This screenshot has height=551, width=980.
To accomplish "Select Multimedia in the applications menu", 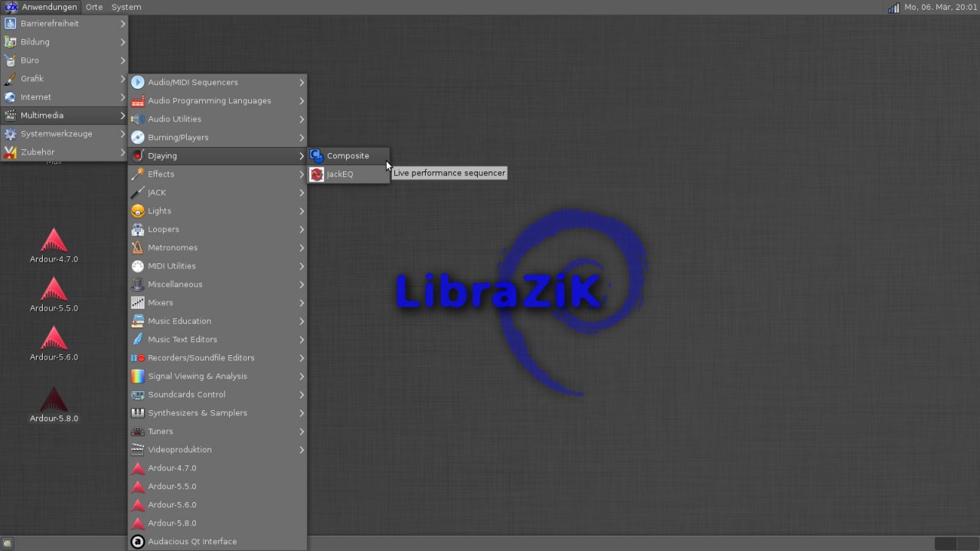I will coord(64,116).
